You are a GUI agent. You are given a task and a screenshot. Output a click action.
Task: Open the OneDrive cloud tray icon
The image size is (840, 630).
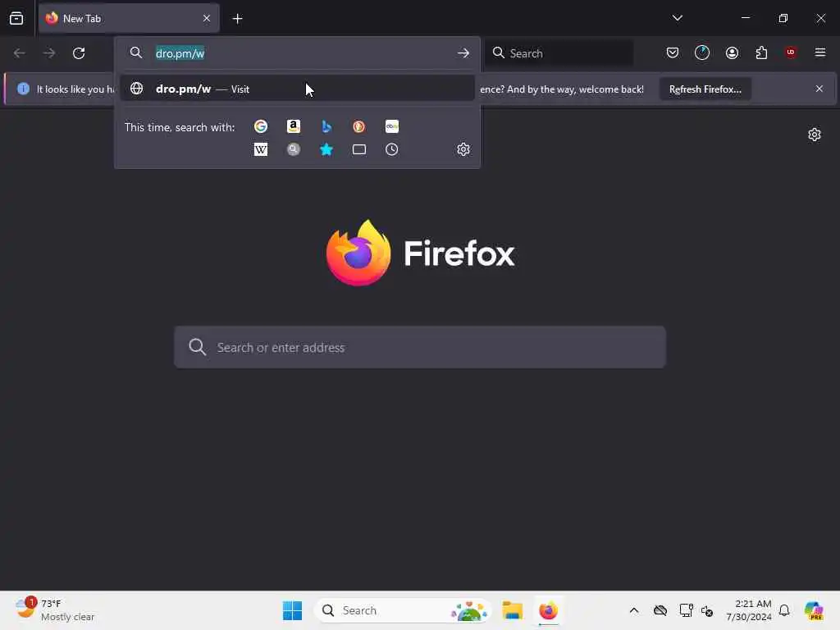660,610
